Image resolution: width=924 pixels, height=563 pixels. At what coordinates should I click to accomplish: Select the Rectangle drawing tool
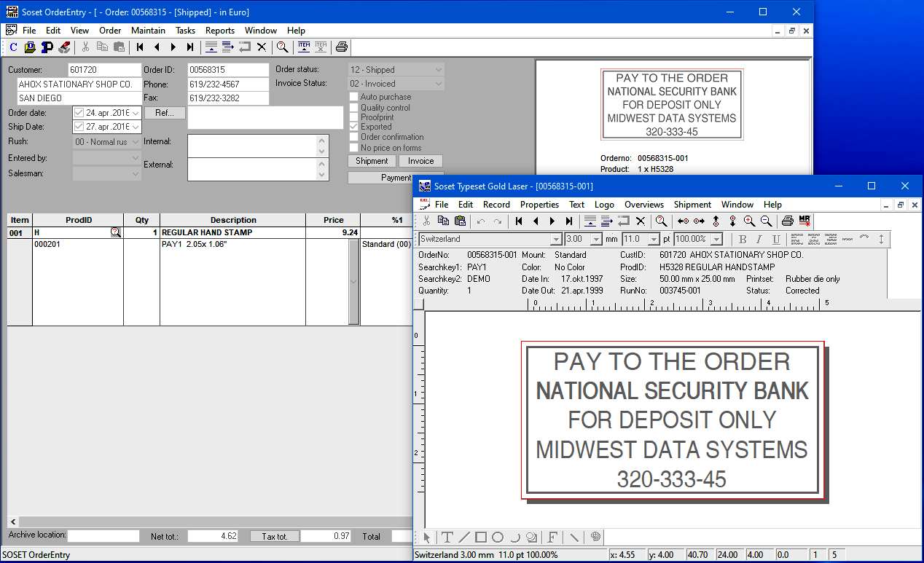click(x=481, y=538)
